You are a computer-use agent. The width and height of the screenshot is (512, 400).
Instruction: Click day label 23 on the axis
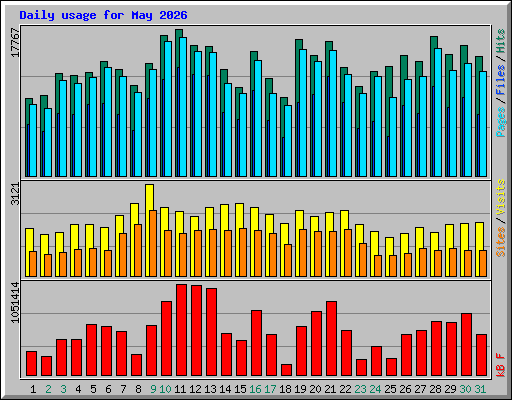pyautogui.click(x=360, y=389)
